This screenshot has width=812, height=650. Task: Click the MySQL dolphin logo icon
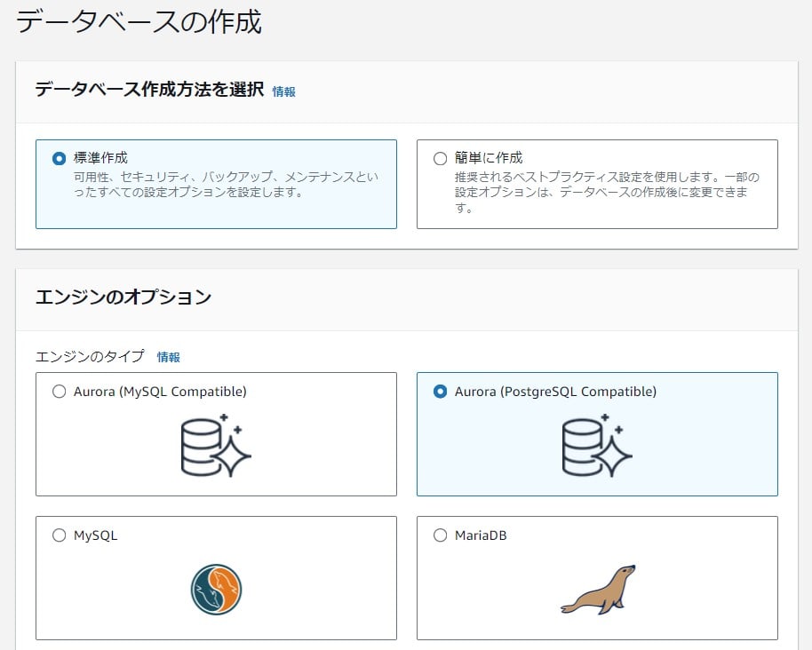[x=217, y=590]
